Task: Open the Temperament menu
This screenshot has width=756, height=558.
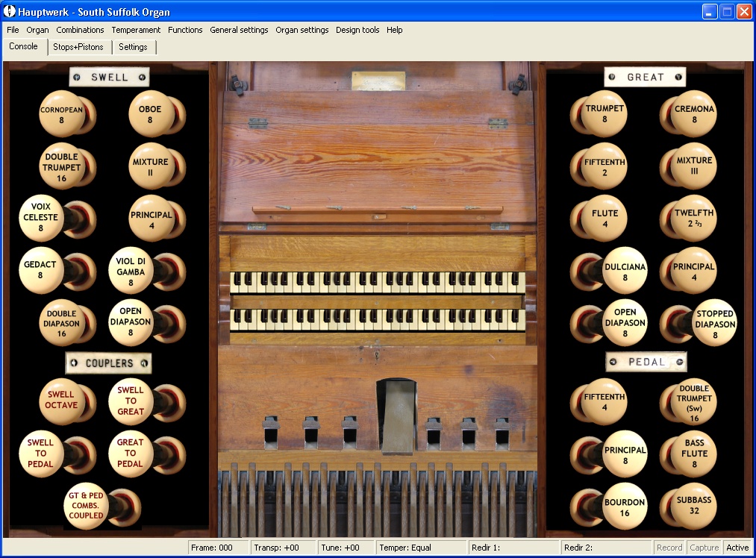Action: pyautogui.click(x=136, y=30)
